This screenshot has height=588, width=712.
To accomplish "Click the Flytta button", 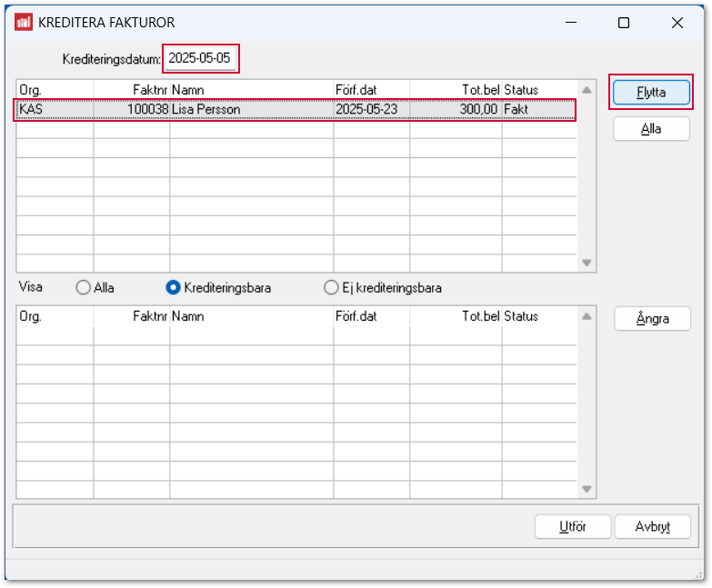I will tap(651, 92).
